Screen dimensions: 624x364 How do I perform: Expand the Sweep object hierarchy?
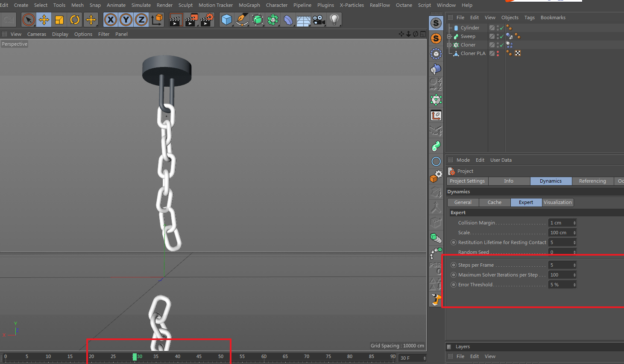tap(449, 36)
